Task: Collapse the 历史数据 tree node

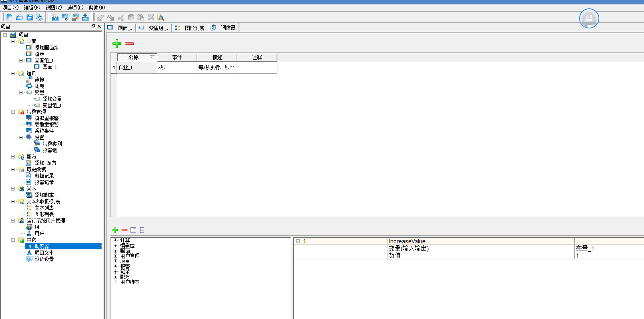Action: (x=13, y=169)
